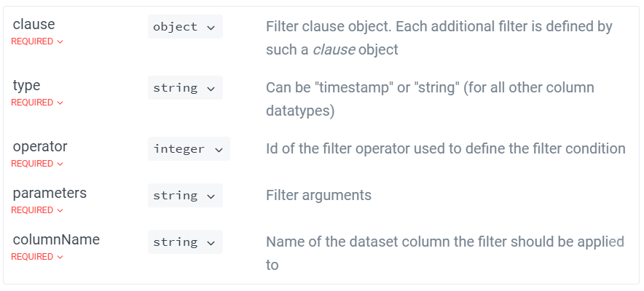Open the integer type dropdown for operator

[189, 149]
